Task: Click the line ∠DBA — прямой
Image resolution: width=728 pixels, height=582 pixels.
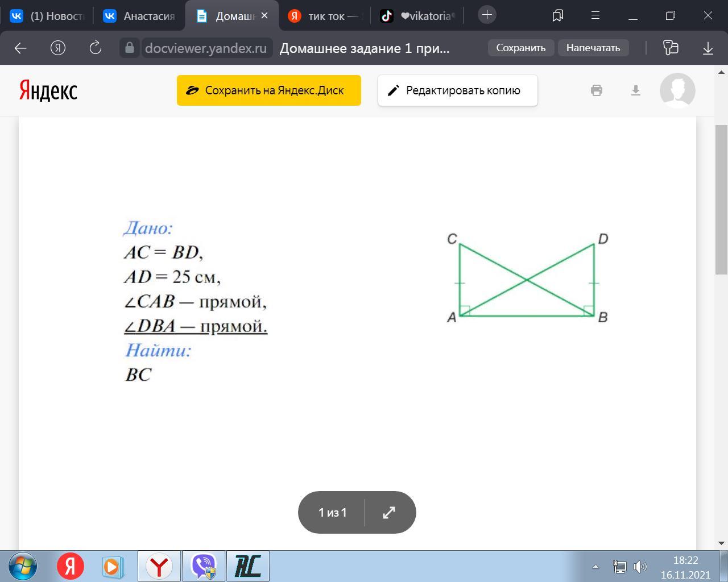Action: [x=196, y=326]
